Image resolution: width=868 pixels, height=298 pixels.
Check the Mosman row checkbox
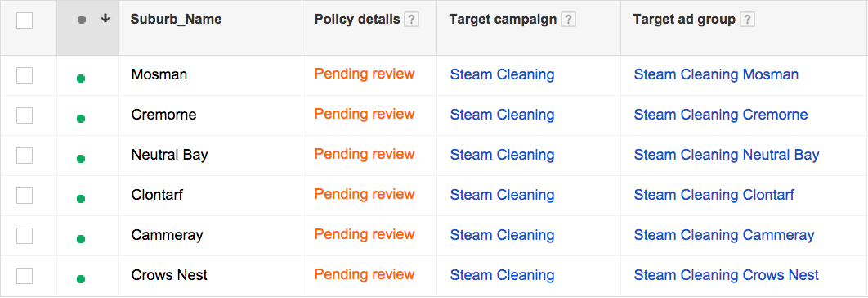coord(25,75)
